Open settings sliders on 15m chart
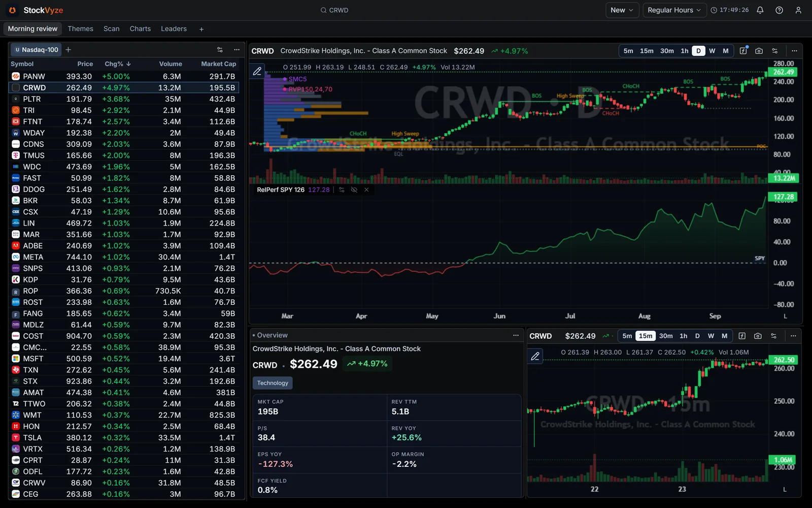 pos(773,336)
